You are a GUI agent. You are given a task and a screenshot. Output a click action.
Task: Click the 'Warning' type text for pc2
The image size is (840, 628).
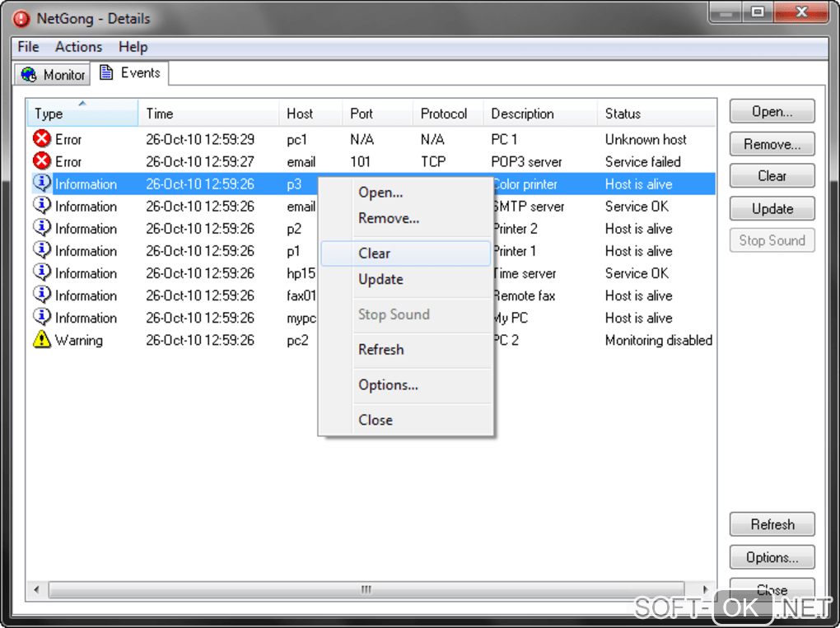(x=79, y=341)
